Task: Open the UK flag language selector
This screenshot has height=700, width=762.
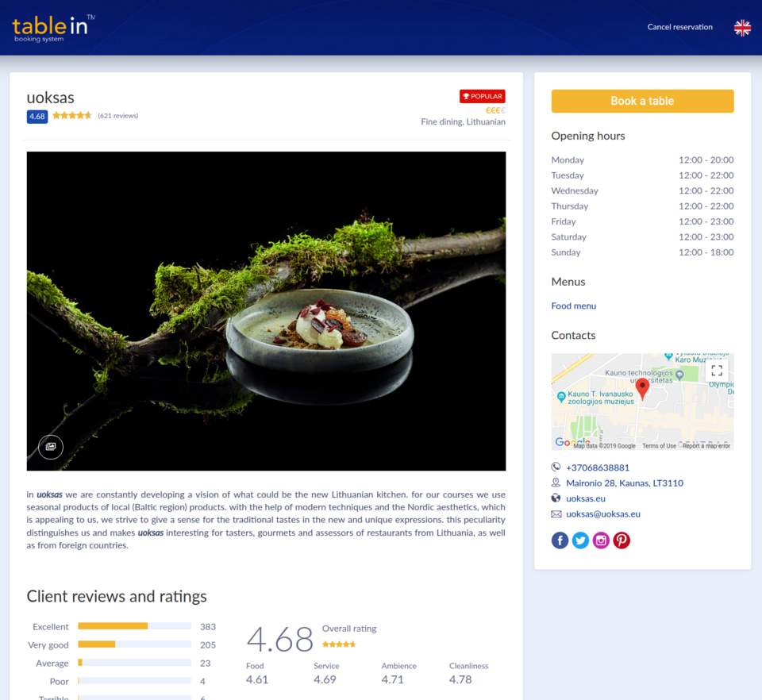Action: [742, 28]
